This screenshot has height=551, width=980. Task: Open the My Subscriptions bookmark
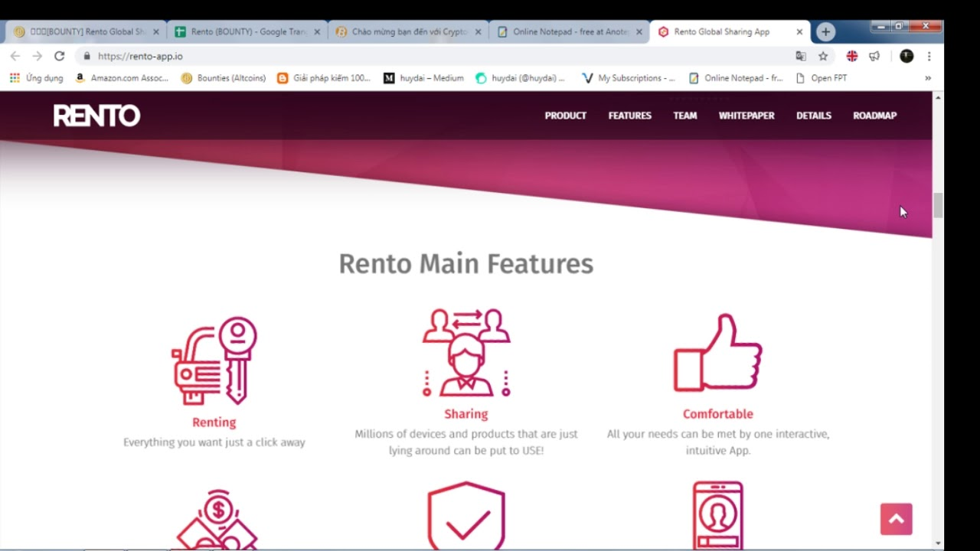click(629, 78)
